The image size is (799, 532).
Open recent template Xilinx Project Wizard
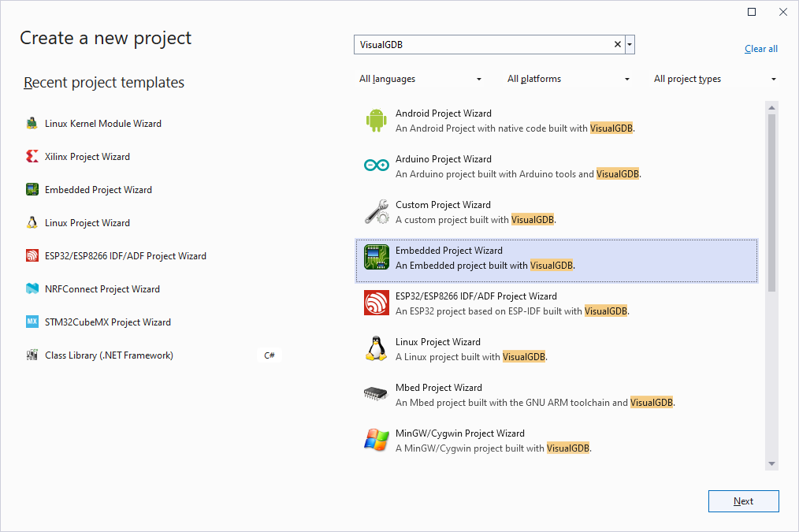87,156
